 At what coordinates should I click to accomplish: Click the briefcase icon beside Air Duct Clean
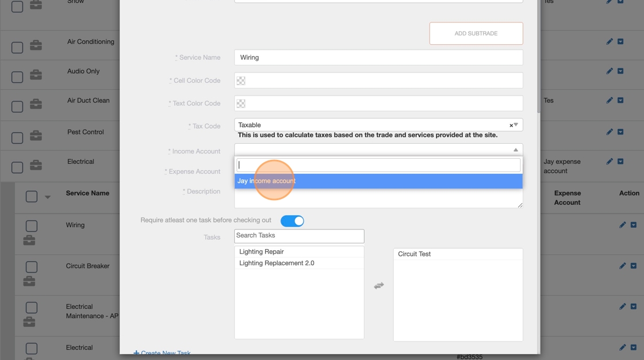click(x=36, y=104)
